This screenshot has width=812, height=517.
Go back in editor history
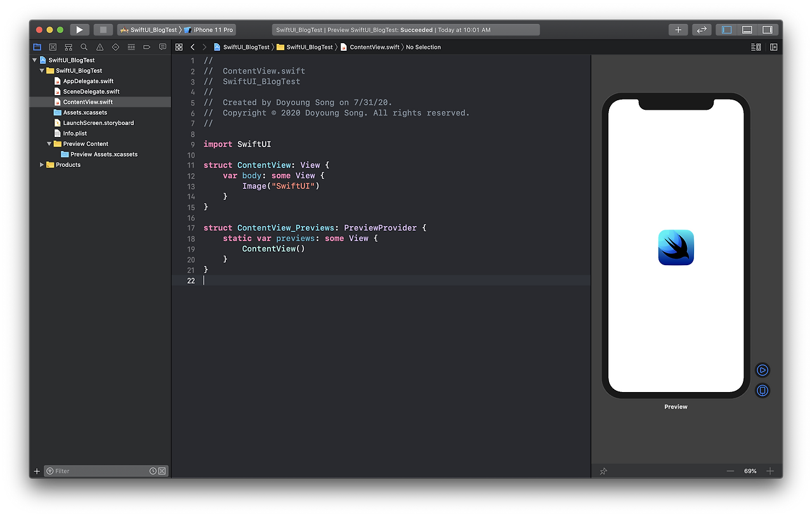pyautogui.click(x=193, y=47)
